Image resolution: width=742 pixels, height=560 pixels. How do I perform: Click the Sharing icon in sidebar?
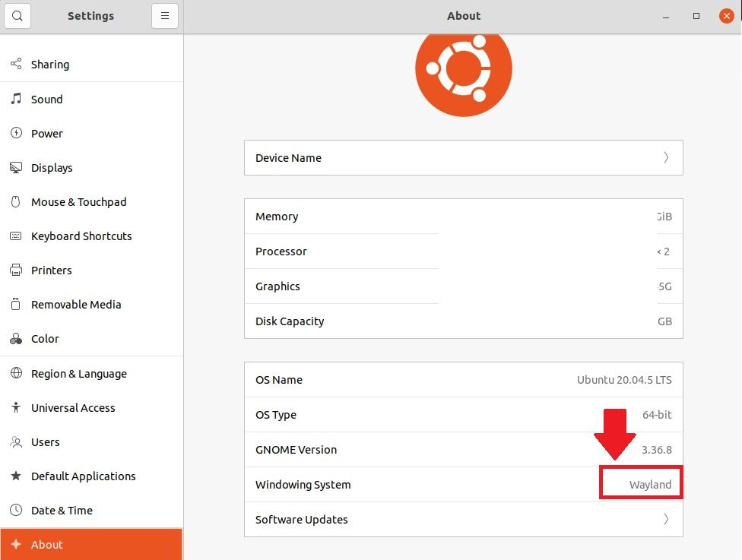[16, 64]
